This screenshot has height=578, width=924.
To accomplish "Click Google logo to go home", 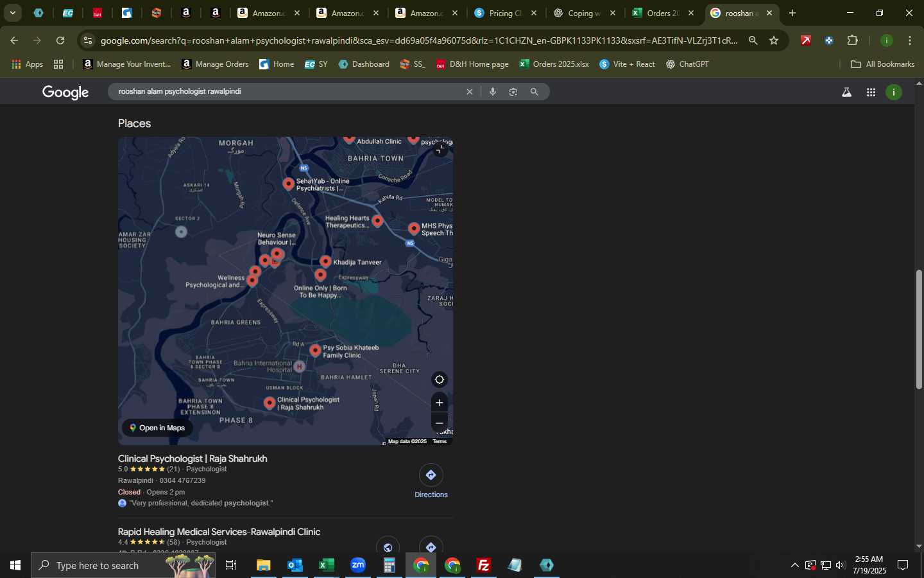I will [65, 92].
